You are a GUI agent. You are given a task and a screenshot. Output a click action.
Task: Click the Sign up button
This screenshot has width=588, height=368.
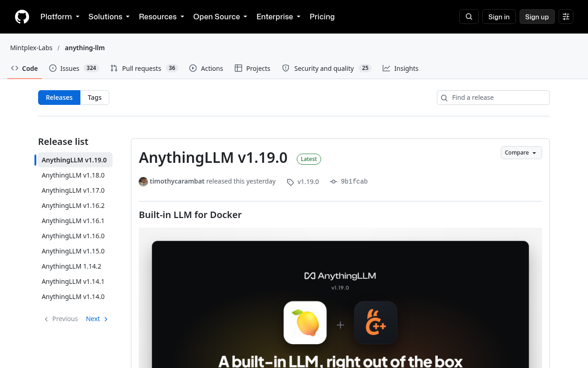(x=537, y=17)
